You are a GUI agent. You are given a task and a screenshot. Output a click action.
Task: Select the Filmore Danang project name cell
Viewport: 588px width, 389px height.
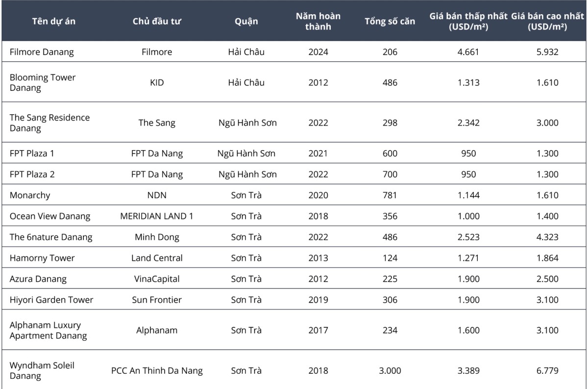pyautogui.click(x=42, y=52)
